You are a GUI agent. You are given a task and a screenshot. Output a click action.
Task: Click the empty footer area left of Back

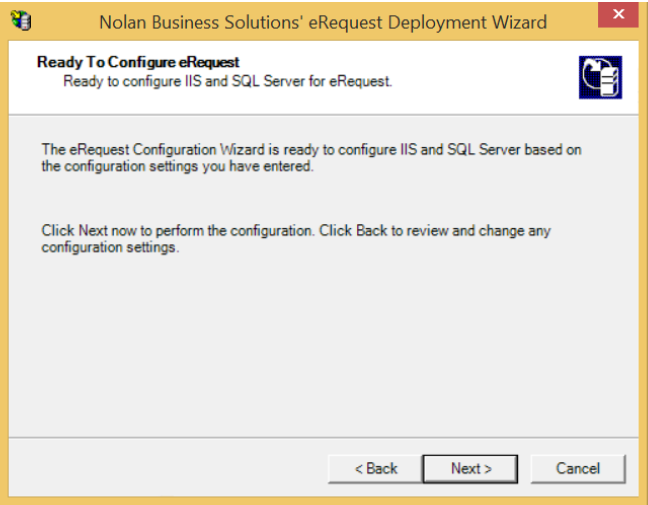click(160, 468)
